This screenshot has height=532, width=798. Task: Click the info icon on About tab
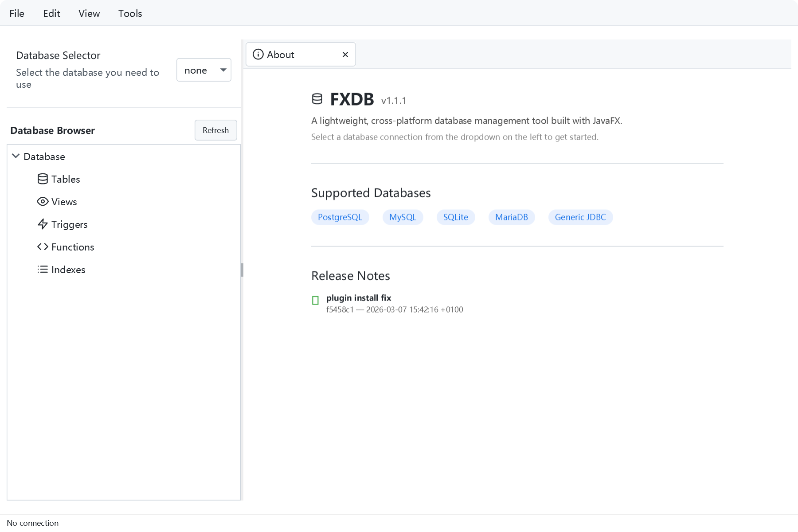[x=258, y=55]
